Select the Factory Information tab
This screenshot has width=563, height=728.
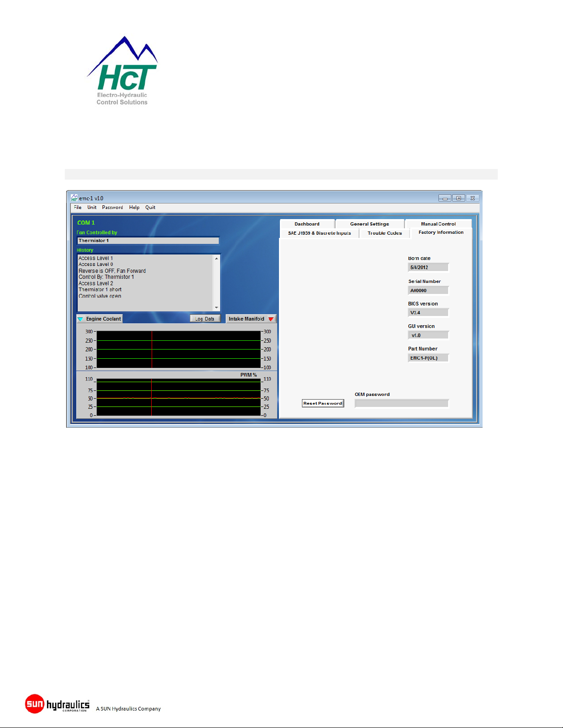[x=441, y=232]
